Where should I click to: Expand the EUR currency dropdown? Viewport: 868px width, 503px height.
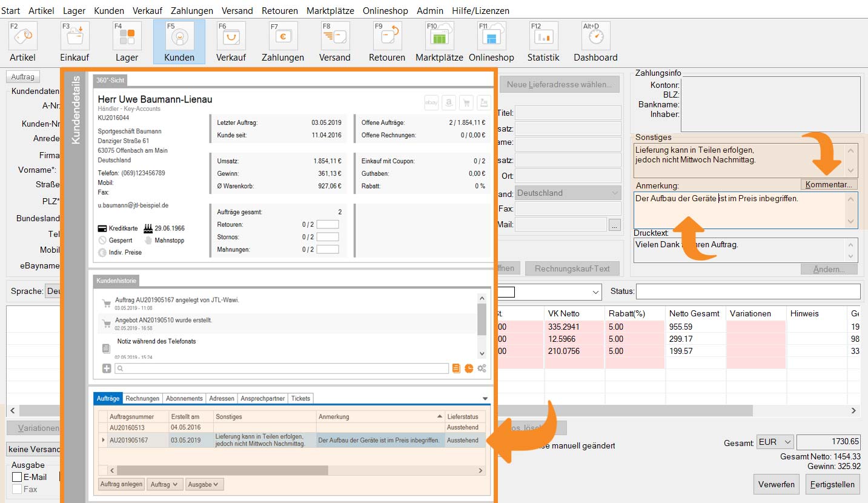click(775, 442)
